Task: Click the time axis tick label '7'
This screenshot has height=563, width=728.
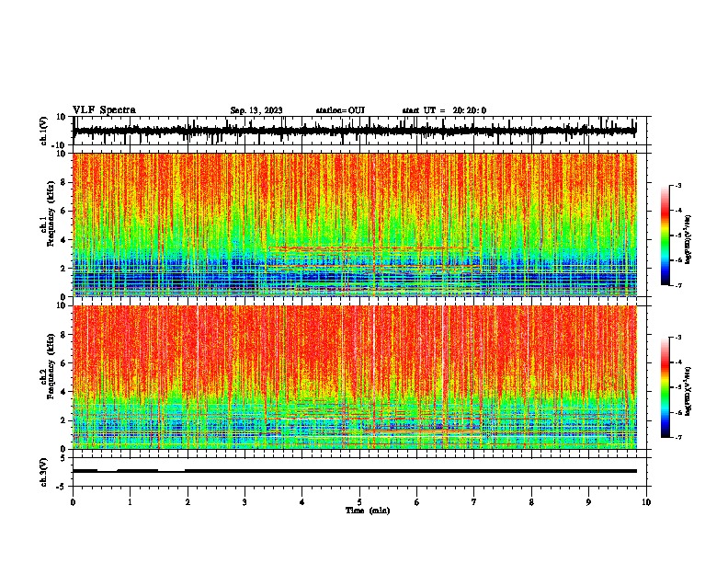Action: 474,502
